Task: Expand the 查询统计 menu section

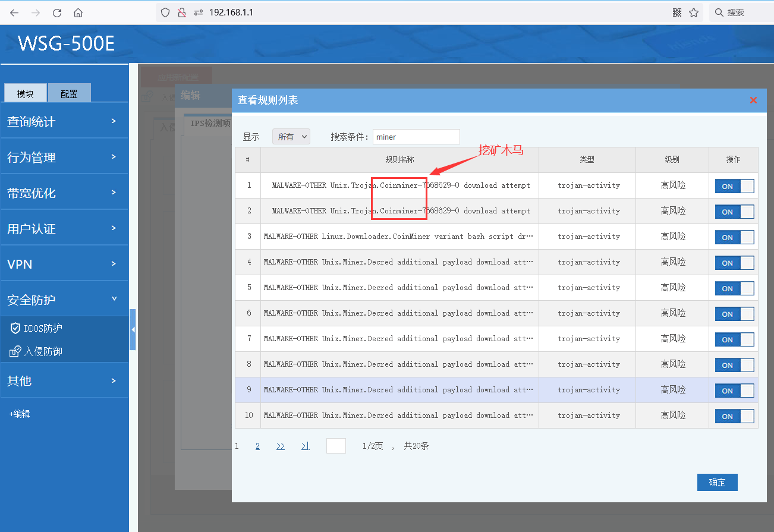Action: tap(64, 121)
